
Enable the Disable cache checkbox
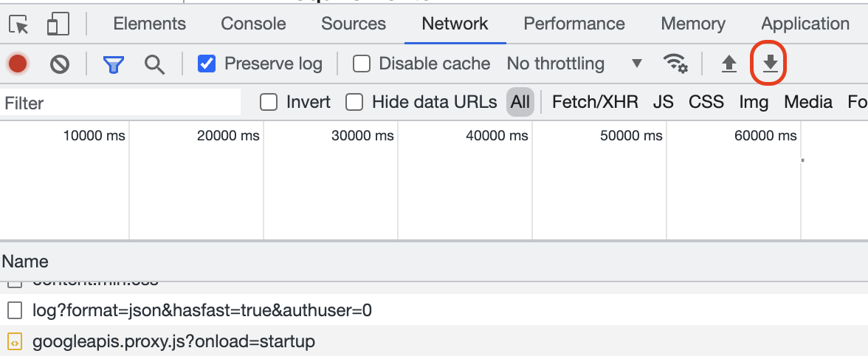pos(362,64)
